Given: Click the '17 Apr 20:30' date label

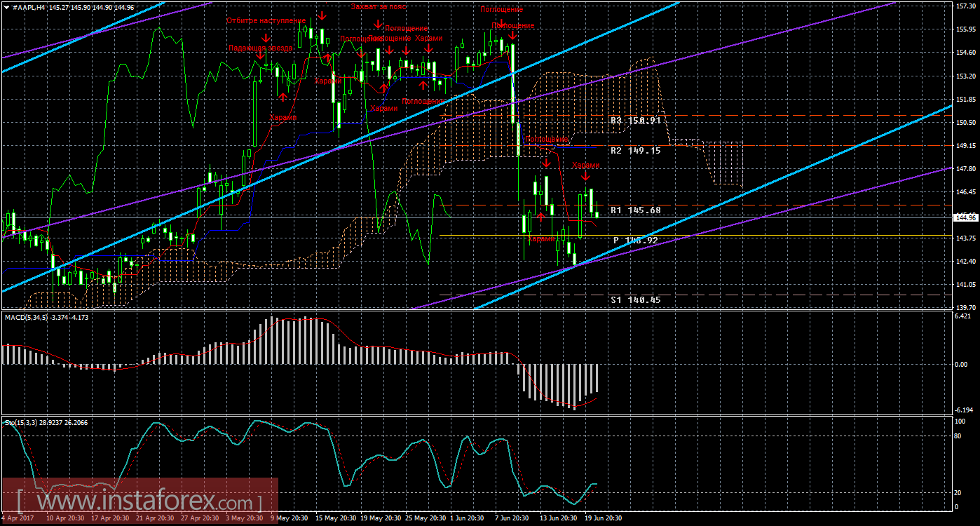Looking at the screenshot, I should 110,518.
